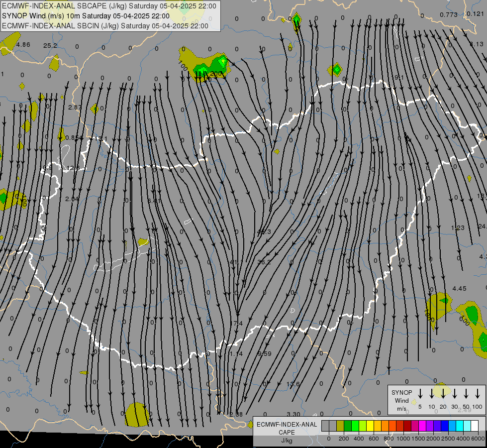Click the 6.41 value on map
This screenshot has width=487, height=448.
(154, 201)
